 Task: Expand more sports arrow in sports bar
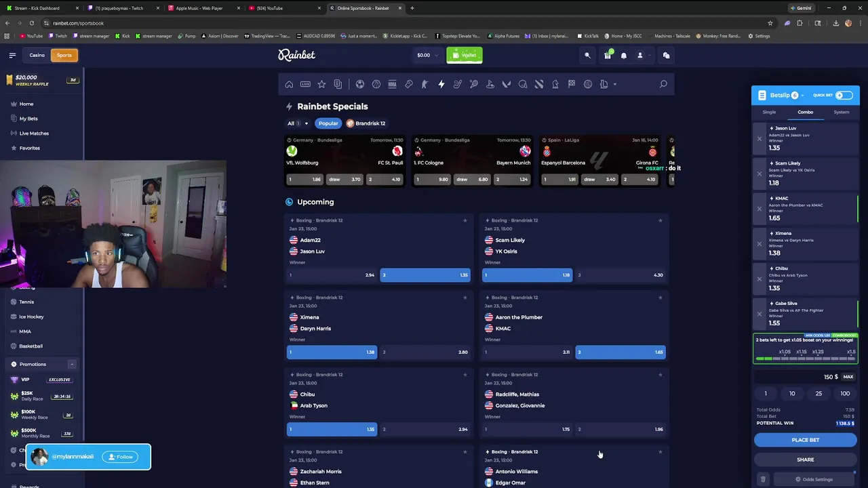pyautogui.click(x=615, y=84)
